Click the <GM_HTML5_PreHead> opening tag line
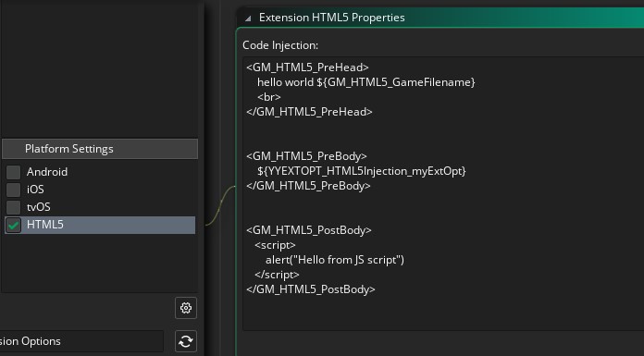 point(307,68)
